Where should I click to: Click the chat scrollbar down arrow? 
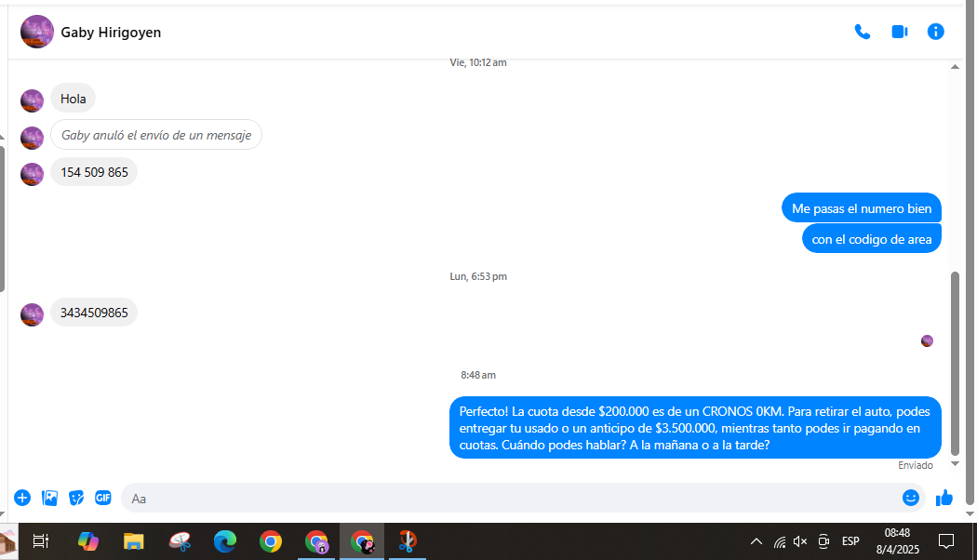point(955,464)
